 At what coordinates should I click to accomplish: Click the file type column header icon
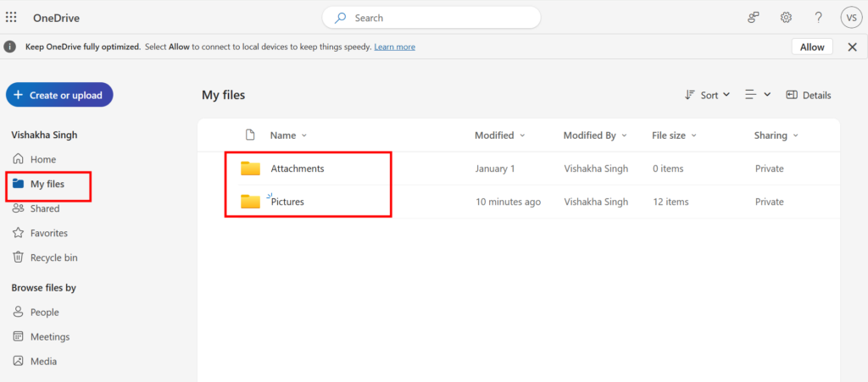(250, 135)
